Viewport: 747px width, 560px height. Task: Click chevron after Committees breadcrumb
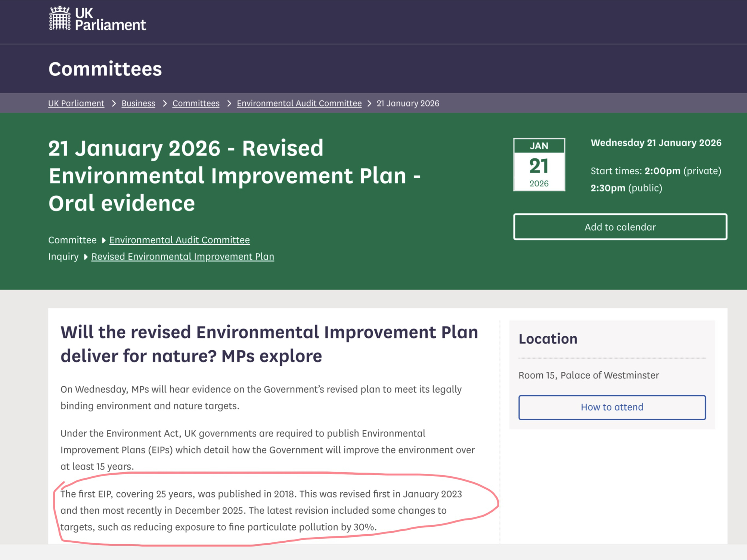229,103
